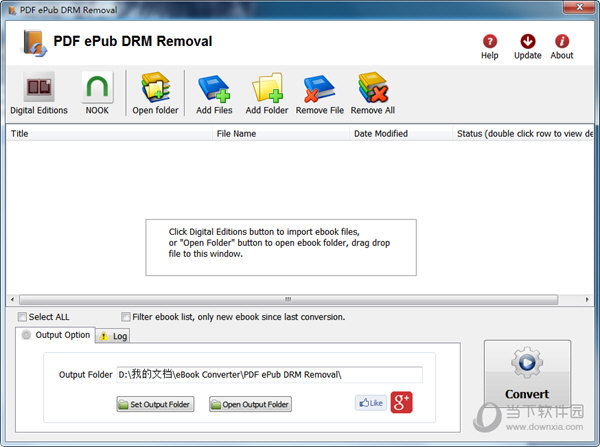Image resolution: width=600 pixels, height=447 pixels.
Task: Click the horizontal scrollbar thumb
Action: 289,299
